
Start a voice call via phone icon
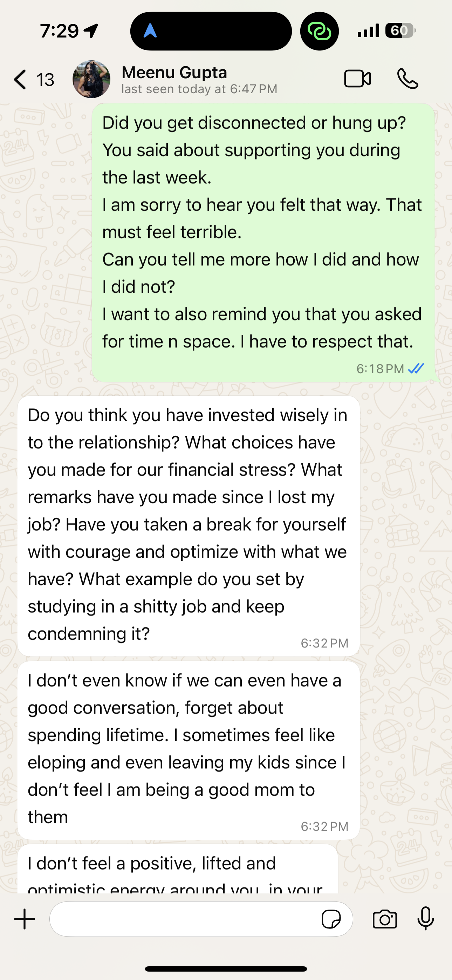tap(408, 79)
